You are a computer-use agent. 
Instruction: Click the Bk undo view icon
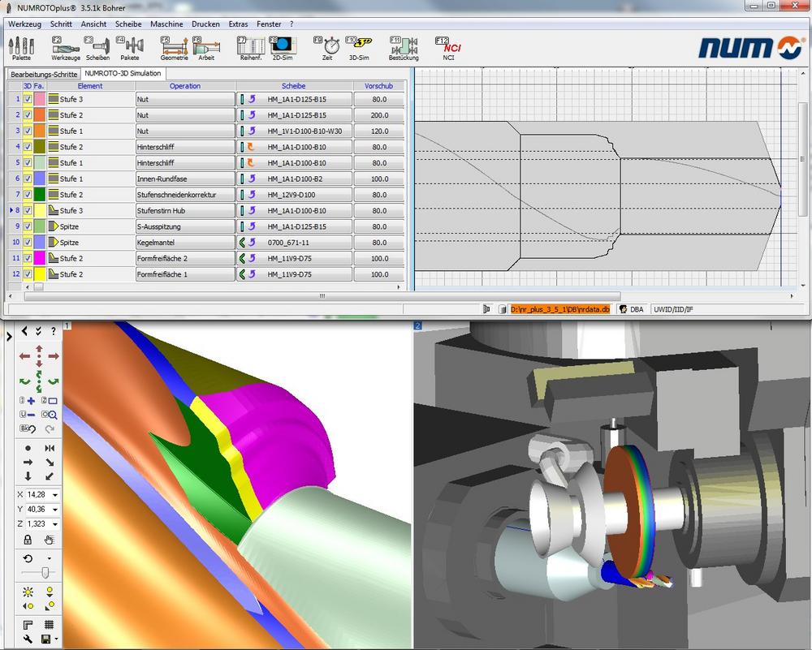coord(28,428)
